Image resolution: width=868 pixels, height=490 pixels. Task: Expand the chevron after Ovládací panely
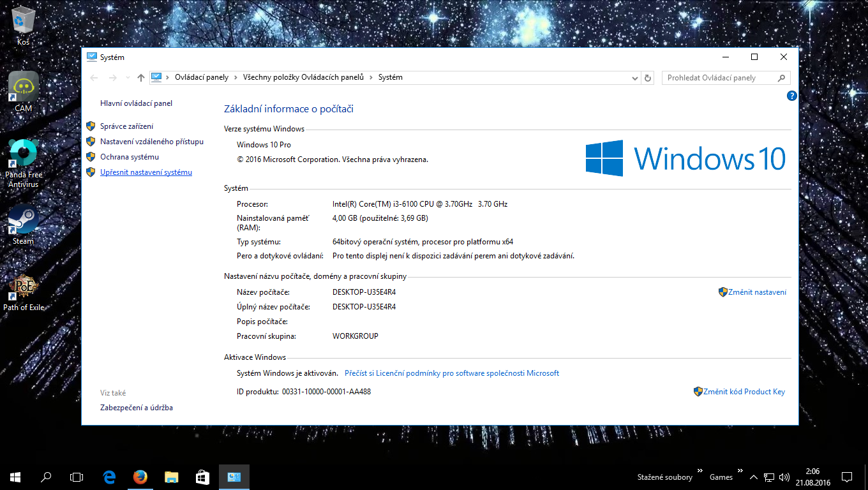[236, 77]
